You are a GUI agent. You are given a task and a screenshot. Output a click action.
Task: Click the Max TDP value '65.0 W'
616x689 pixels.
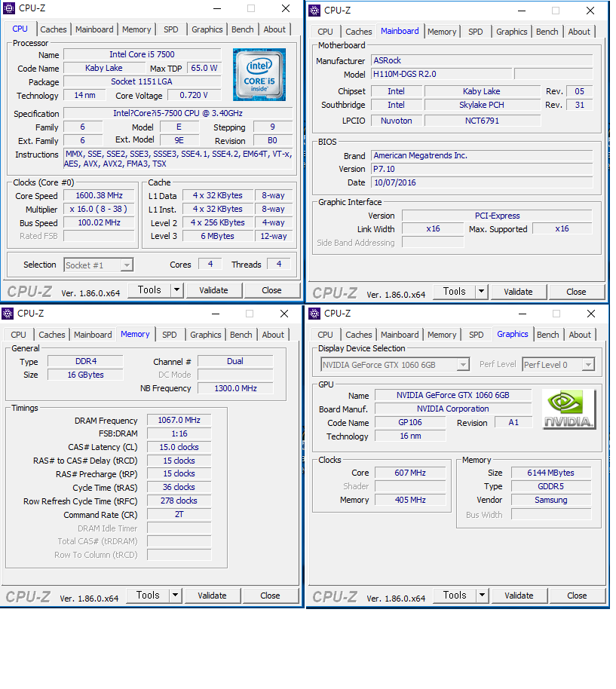click(x=204, y=68)
